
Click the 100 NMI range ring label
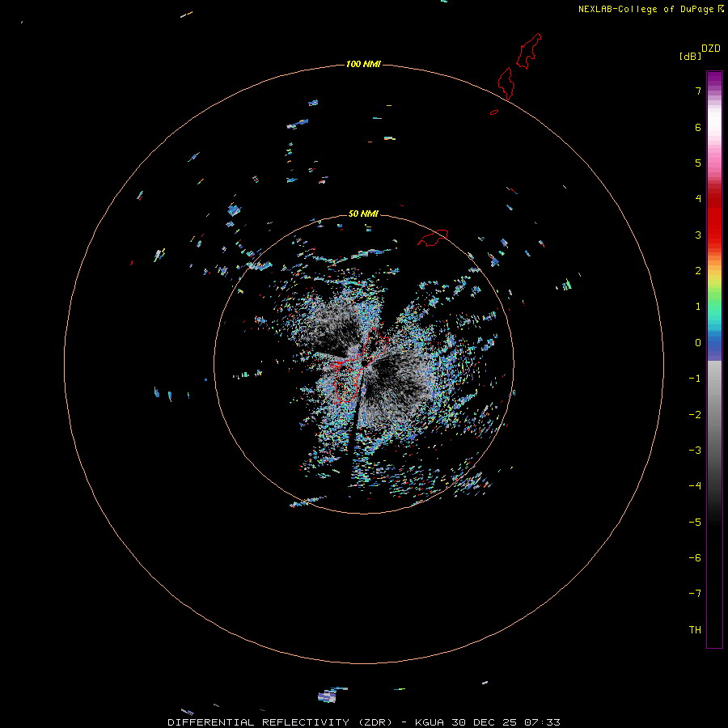click(x=363, y=64)
